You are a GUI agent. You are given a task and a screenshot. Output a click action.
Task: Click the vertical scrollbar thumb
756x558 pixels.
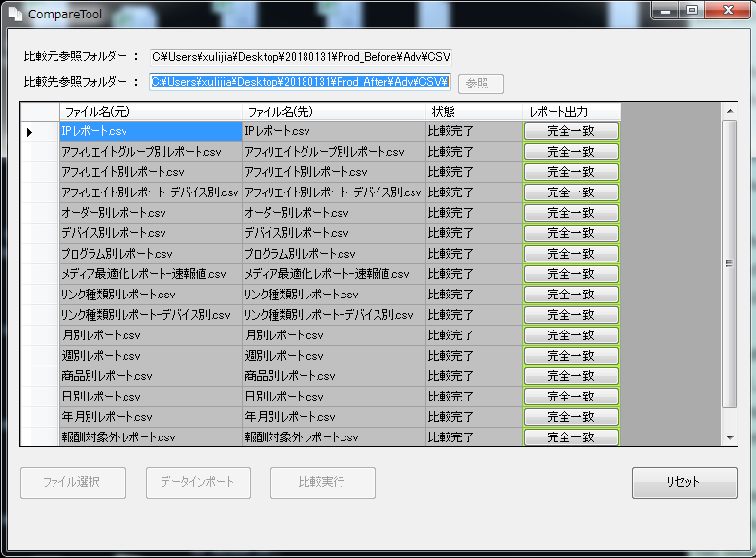pyautogui.click(x=730, y=262)
